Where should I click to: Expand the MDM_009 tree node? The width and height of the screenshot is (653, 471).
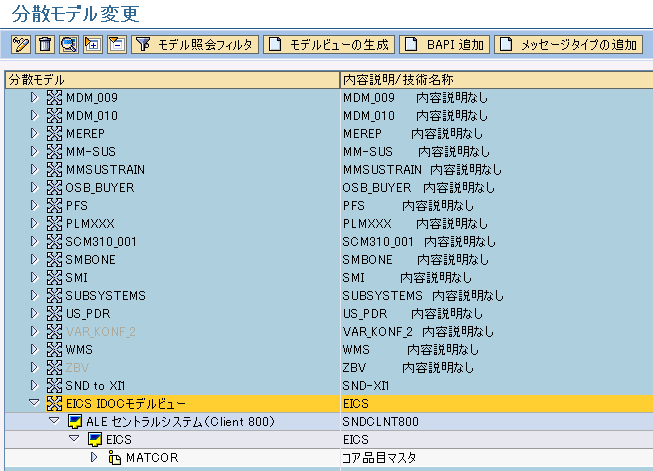(34, 98)
